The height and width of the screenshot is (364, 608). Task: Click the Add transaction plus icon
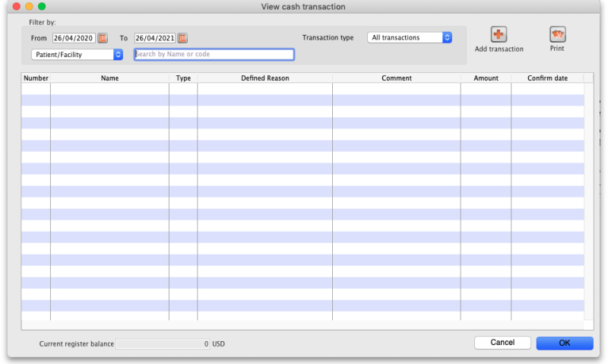pos(499,34)
